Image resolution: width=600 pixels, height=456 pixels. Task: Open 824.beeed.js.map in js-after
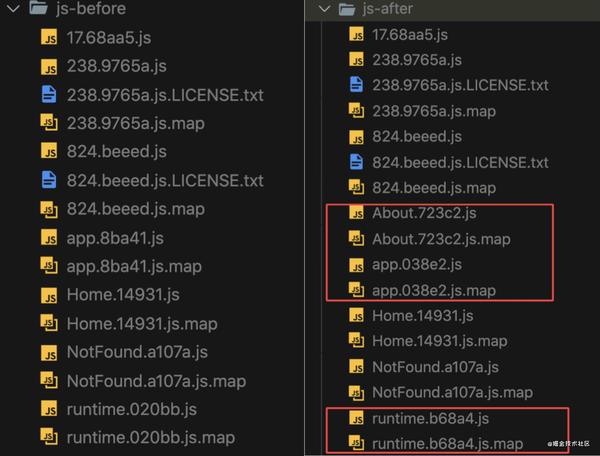pos(434,188)
